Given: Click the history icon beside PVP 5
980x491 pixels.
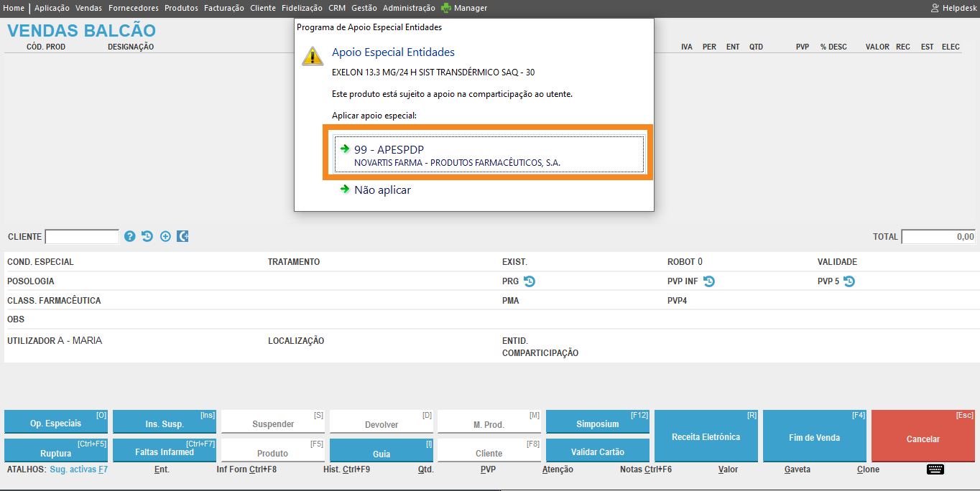Looking at the screenshot, I should click(x=849, y=281).
